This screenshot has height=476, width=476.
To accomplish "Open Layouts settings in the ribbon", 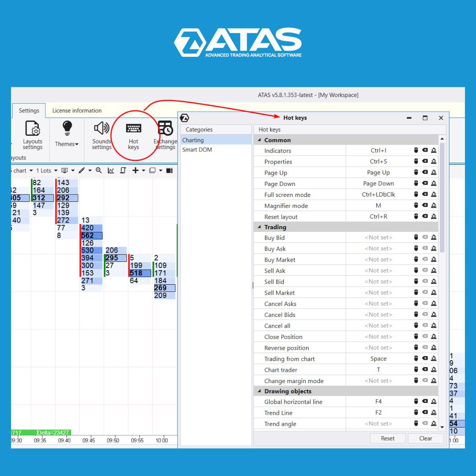I will tap(33, 135).
